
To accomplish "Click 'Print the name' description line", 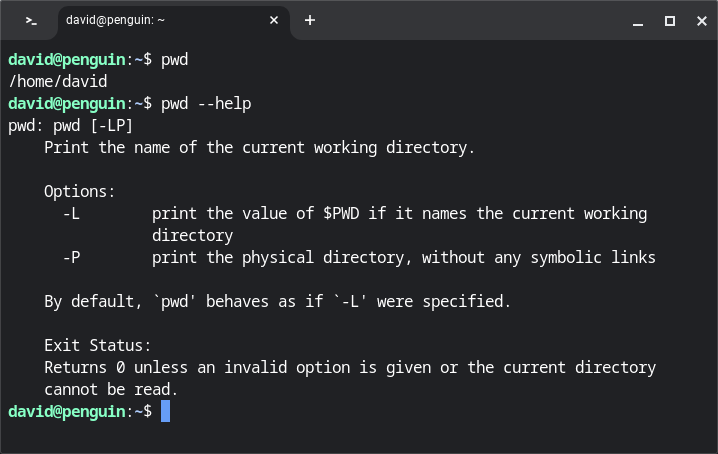I will (259, 147).
